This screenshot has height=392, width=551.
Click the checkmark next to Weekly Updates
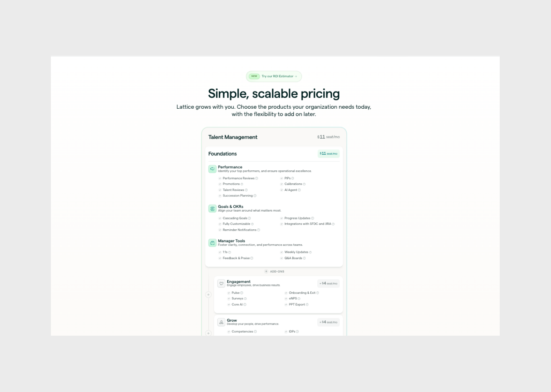[282, 252]
